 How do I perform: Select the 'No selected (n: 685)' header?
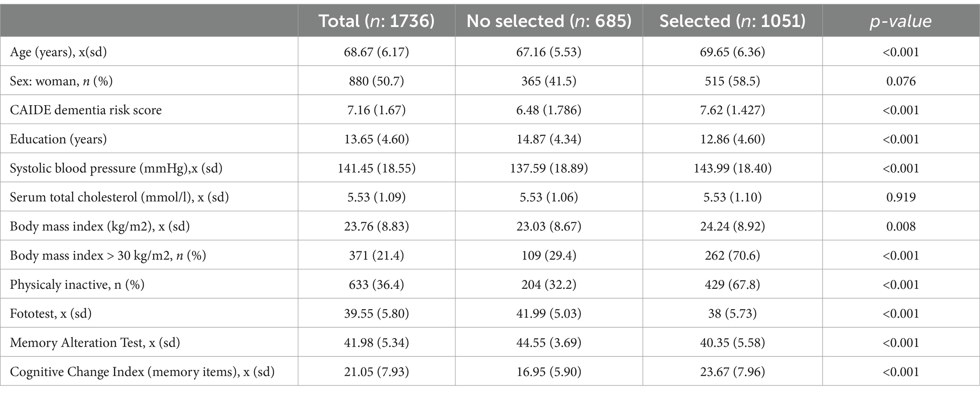549,21
